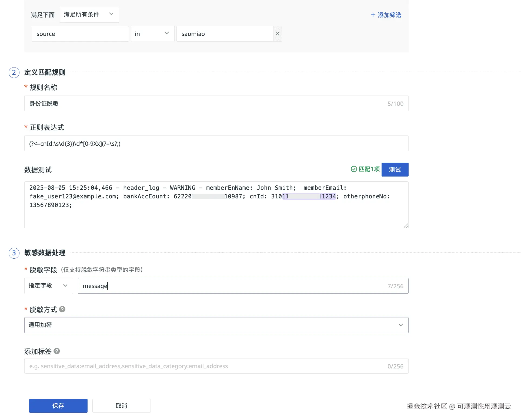Click the remove filter X icon

[x=278, y=33]
